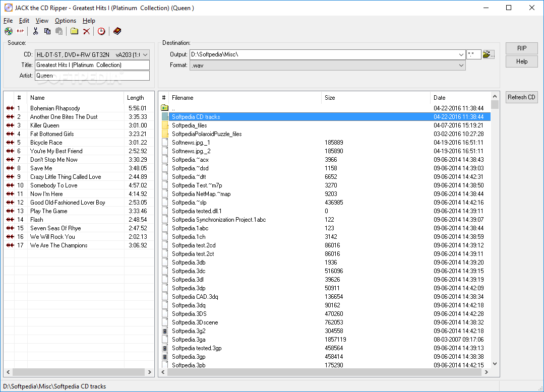This screenshot has width=544, height=392.
Task: Click the file icon of Softpedia.3gp
Action: pos(165,357)
